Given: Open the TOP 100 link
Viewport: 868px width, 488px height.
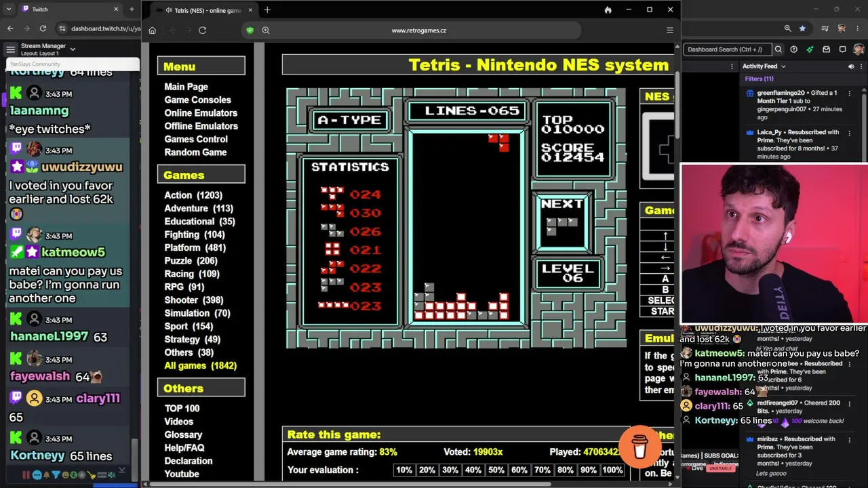Looking at the screenshot, I should click(x=182, y=408).
